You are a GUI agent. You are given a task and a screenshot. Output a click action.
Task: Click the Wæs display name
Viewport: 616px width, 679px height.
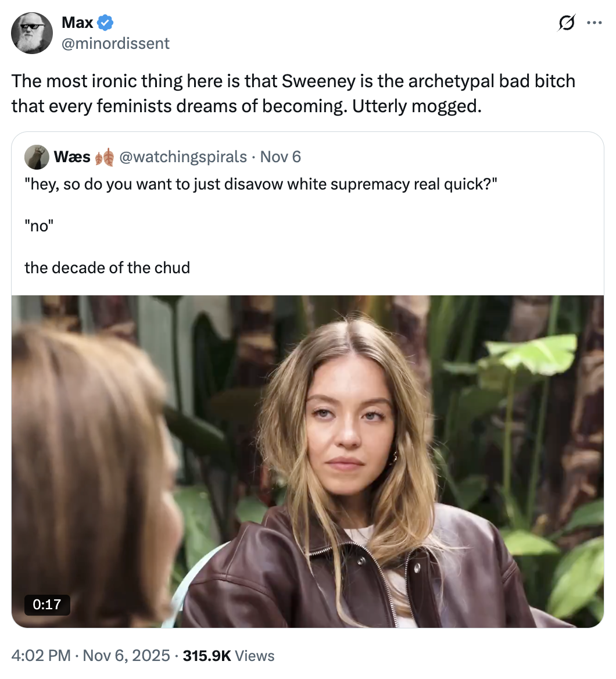click(x=72, y=157)
